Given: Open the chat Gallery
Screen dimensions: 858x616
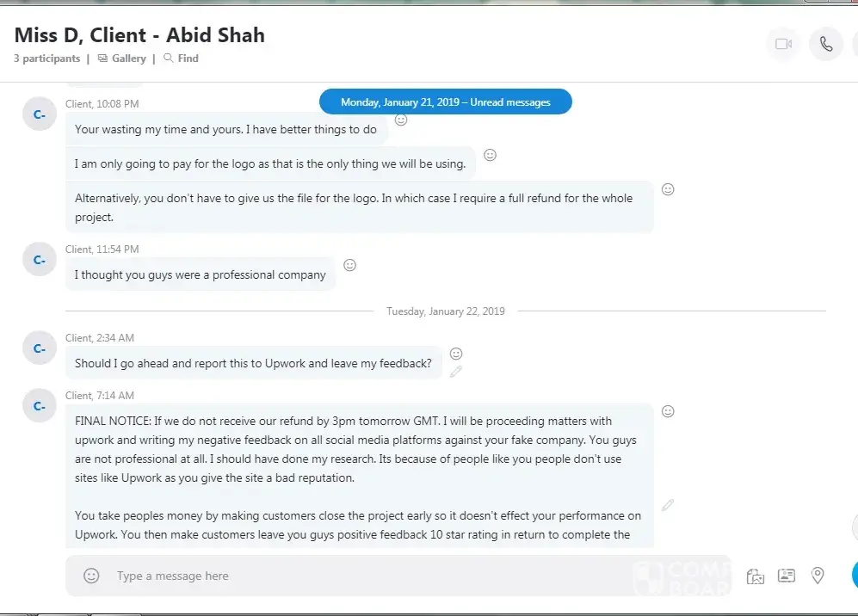Looking at the screenshot, I should click(x=122, y=59).
